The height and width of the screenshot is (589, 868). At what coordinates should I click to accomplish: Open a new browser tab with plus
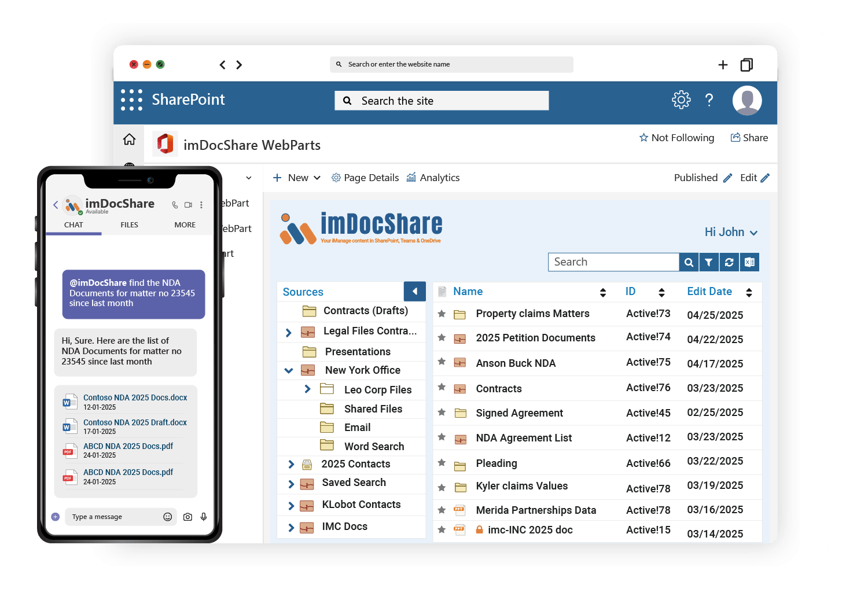[x=723, y=65]
